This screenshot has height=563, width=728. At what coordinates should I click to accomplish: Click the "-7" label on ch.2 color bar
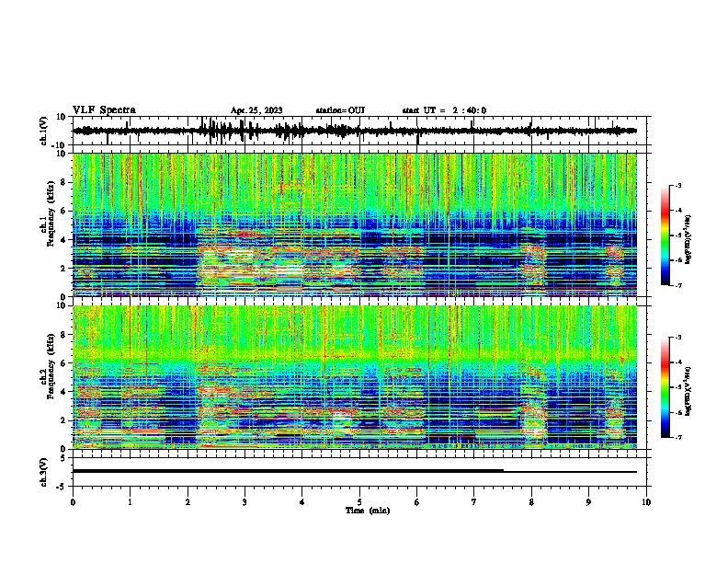677,438
